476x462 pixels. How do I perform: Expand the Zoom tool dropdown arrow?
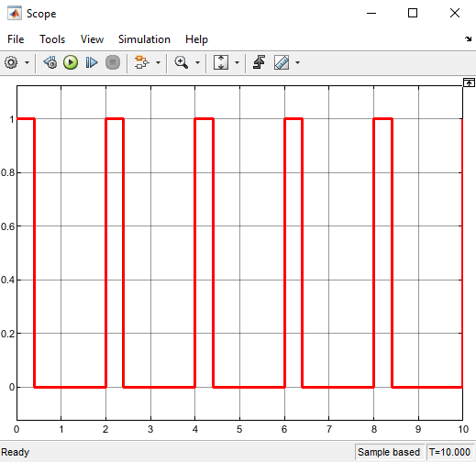click(197, 62)
